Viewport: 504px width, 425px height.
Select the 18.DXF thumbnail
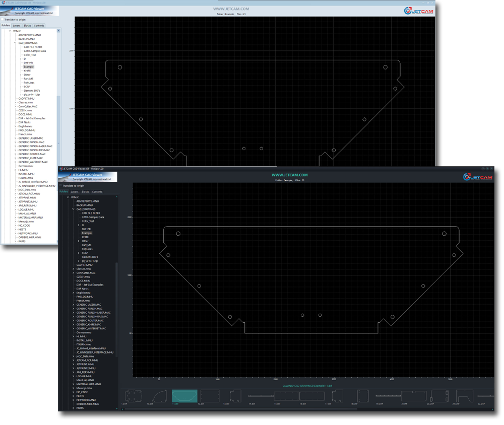(x=362, y=396)
